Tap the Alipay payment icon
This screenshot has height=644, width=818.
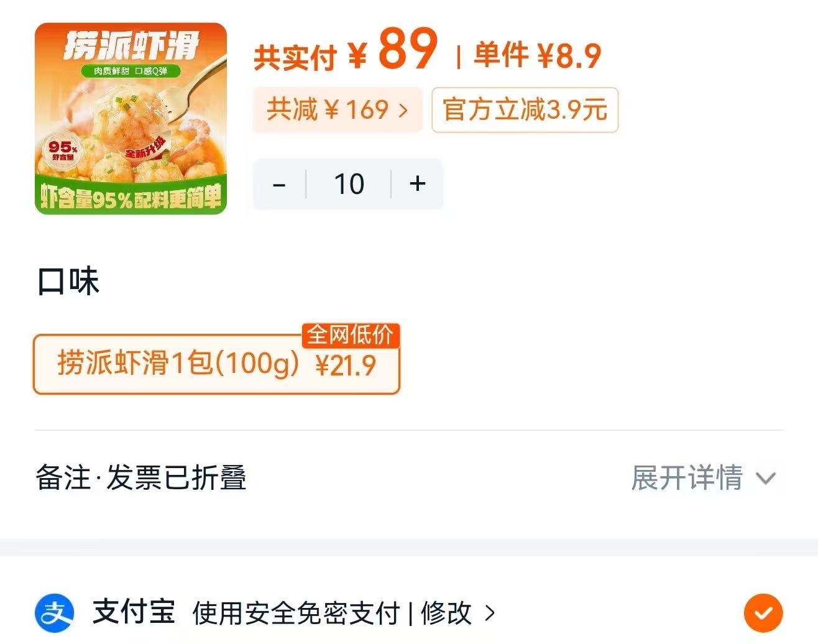[55, 613]
